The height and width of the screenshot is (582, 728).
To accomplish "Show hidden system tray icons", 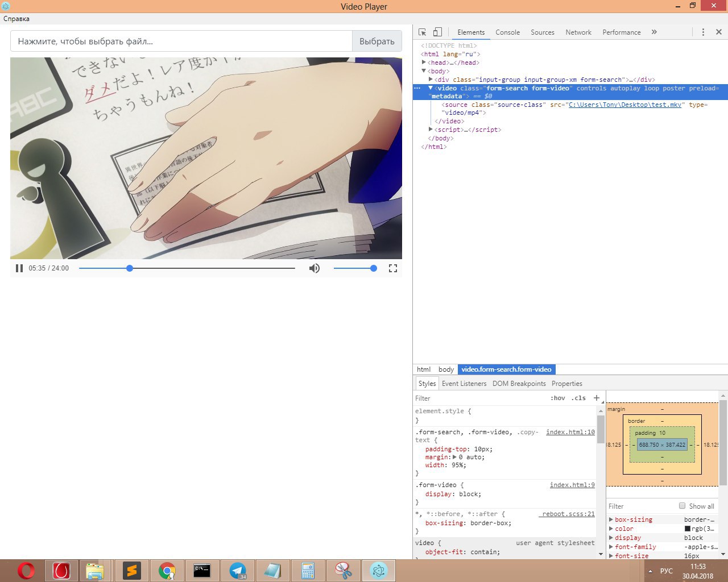I will [650, 571].
